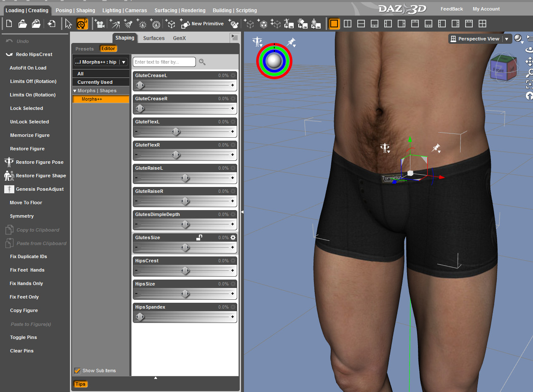
Task: Click the viewport frame selection control
Action: click(529, 84)
